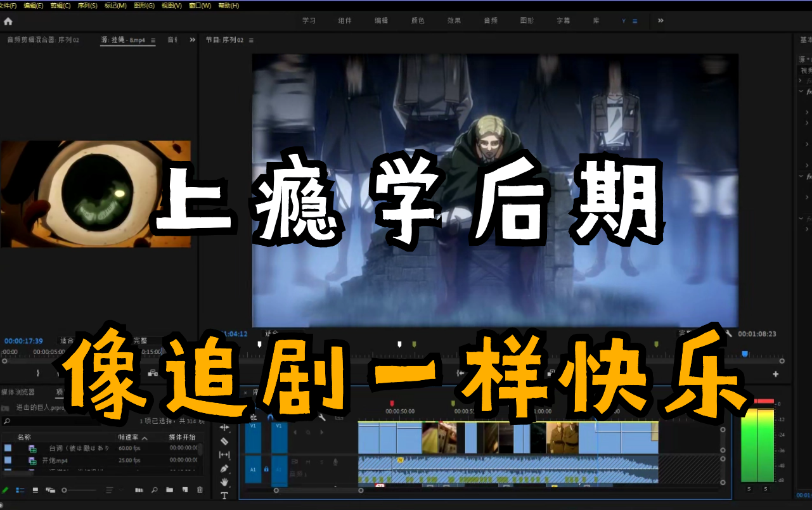812x510 pixels.
Task: Switch to 颜色 workspace
Action: coord(418,20)
